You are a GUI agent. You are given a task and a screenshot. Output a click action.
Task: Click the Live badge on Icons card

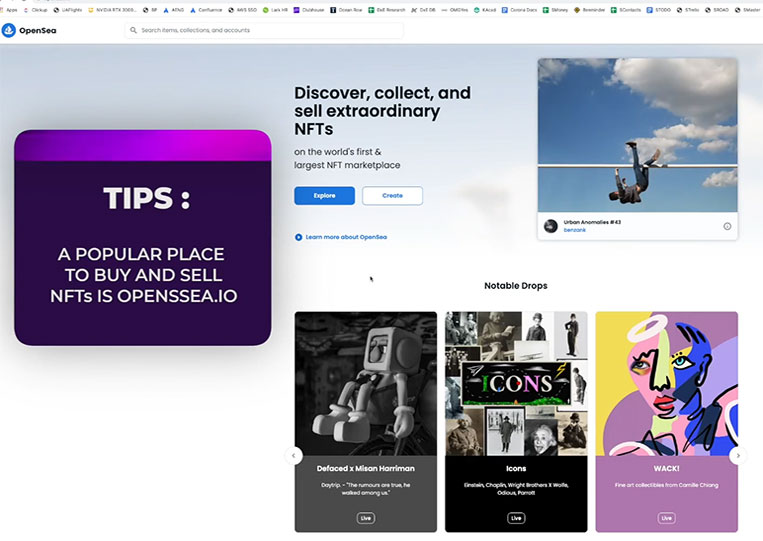pyautogui.click(x=516, y=518)
